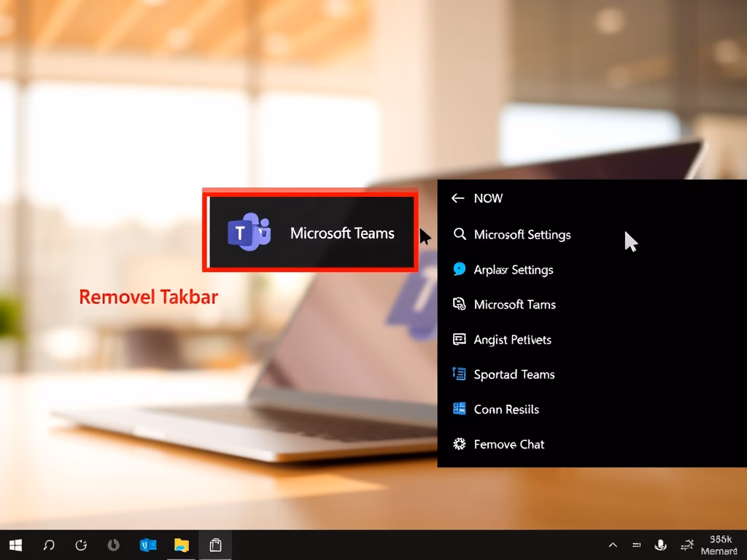This screenshot has width=747, height=560.
Task: Open the Windows Start menu
Action: (16, 545)
